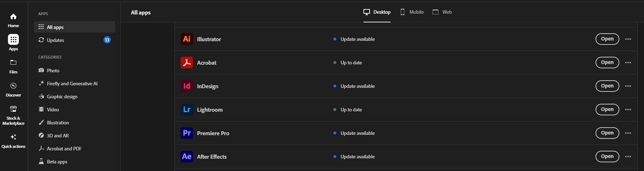Screen dimensions: 644x171
Task: Click the InDesign app name
Action: coord(208,86)
